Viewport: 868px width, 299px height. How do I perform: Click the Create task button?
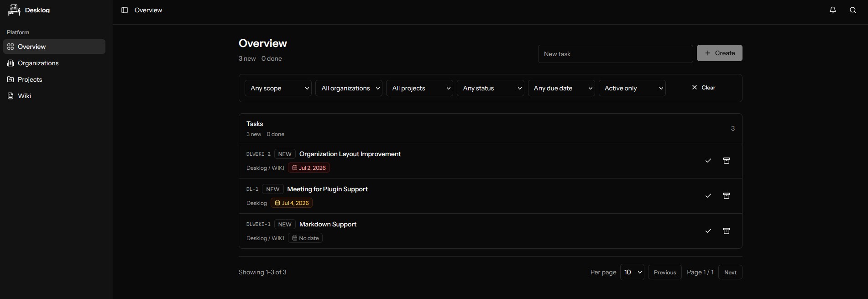click(720, 53)
